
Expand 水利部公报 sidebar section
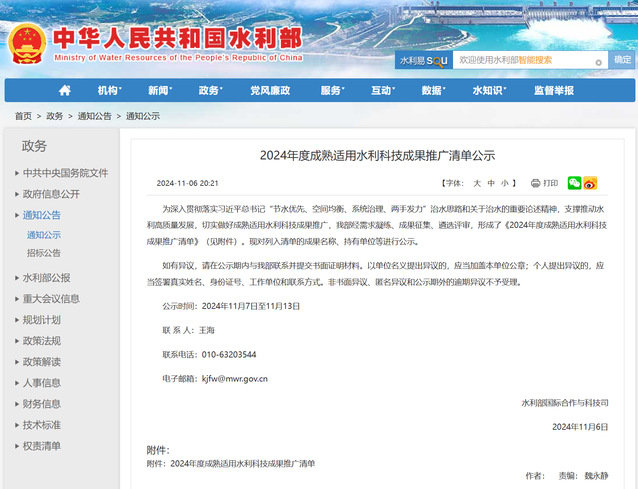[46, 278]
